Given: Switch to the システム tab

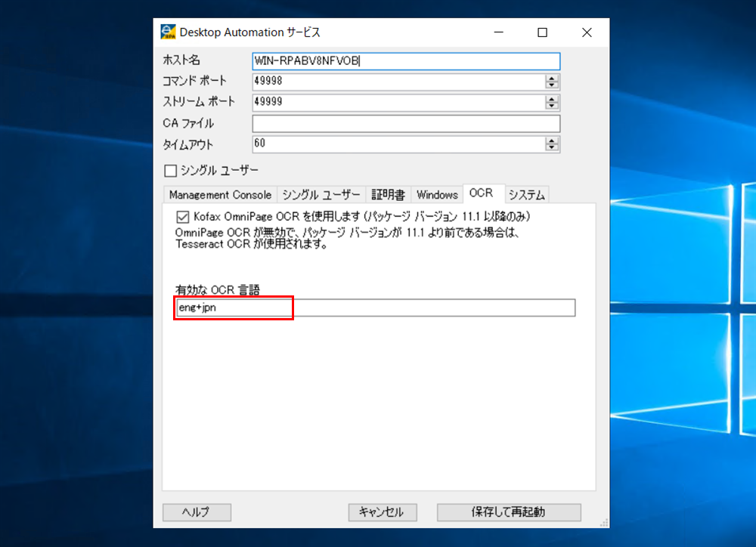Looking at the screenshot, I should click(527, 195).
